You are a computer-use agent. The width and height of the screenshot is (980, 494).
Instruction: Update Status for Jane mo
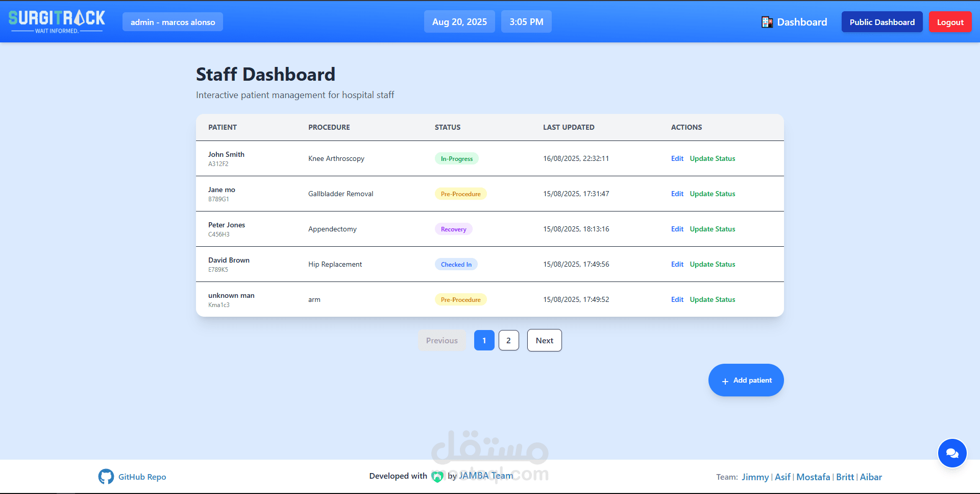(712, 194)
